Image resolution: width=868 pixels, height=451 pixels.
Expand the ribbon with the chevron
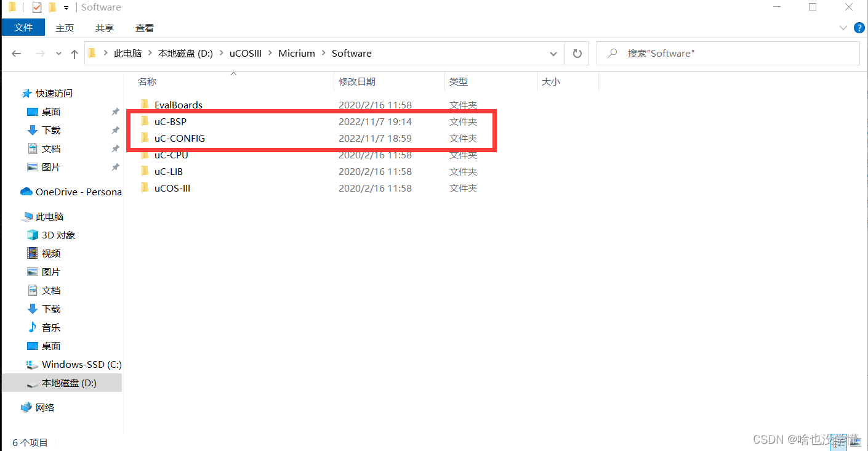pyautogui.click(x=843, y=28)
